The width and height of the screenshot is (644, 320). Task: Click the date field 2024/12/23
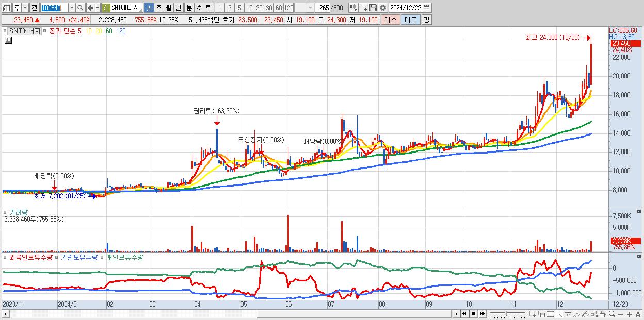tap(406, 8)
